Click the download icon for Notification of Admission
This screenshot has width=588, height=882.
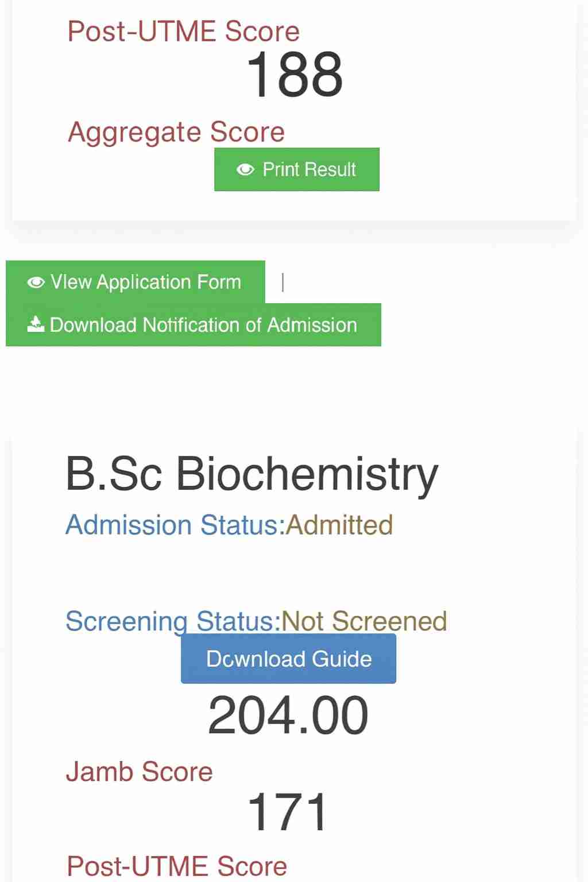[x=36, y=324]
